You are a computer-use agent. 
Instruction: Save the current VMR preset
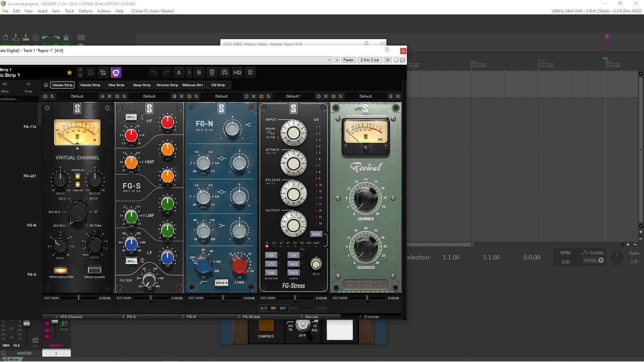coord(90,72)
